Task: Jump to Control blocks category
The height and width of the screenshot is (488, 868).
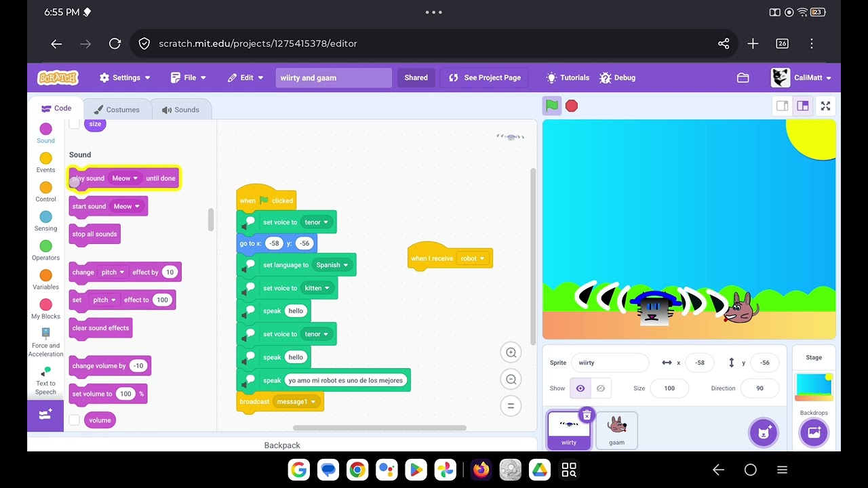Action: coord(45,192)
